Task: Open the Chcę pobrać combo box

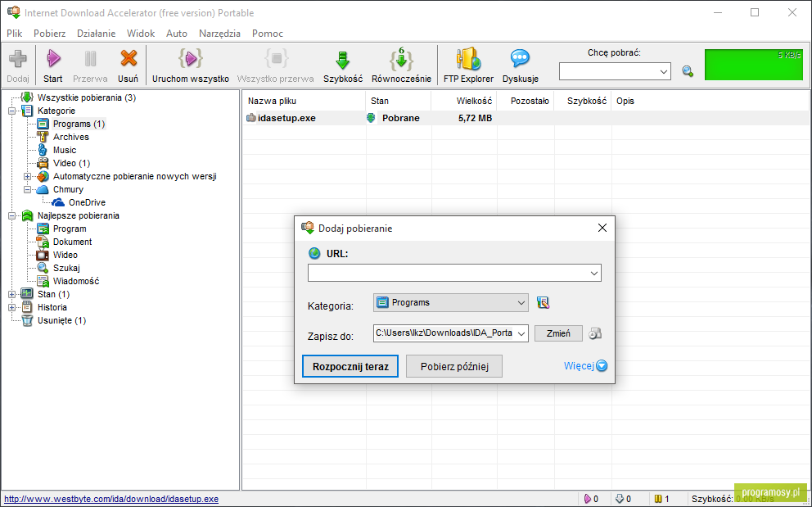Action: (615, 71)
